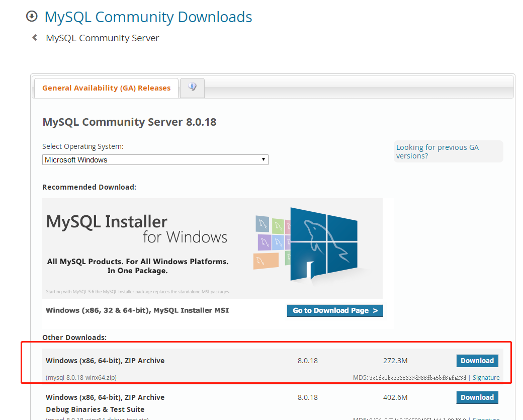The image size is (523, 420).
Task: Click the first Windows ZIP Archive row title
Action: tap(105, 361)
